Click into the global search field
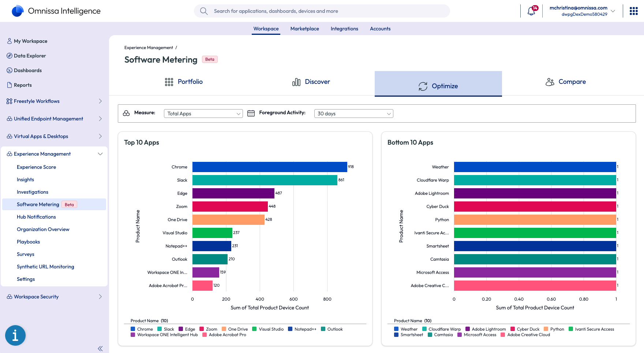Image resolution: width=644 pixels, height=353 pixels. pos(322,11)
